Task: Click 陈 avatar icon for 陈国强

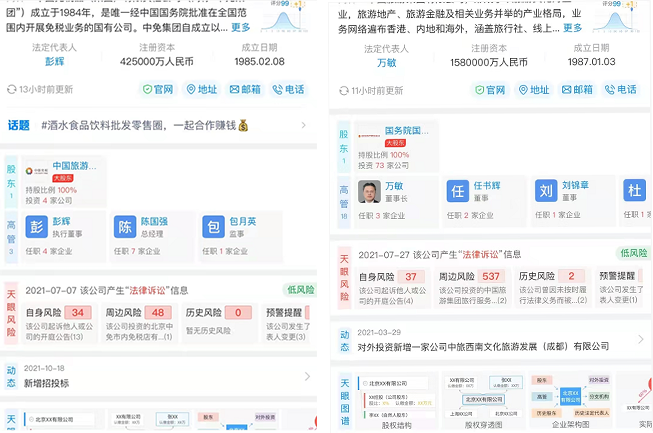Action: click(125, 227)
